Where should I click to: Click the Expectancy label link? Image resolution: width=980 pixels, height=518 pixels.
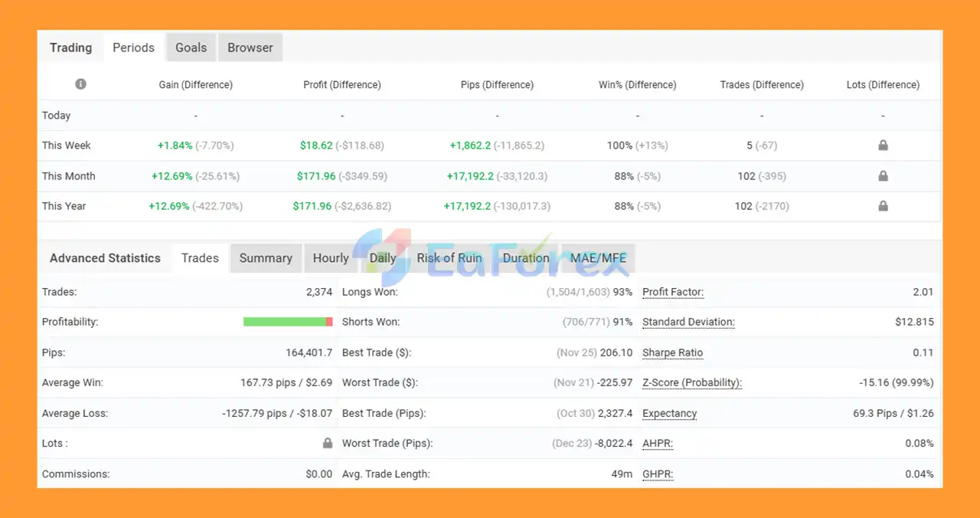click(x=670, y=413)
